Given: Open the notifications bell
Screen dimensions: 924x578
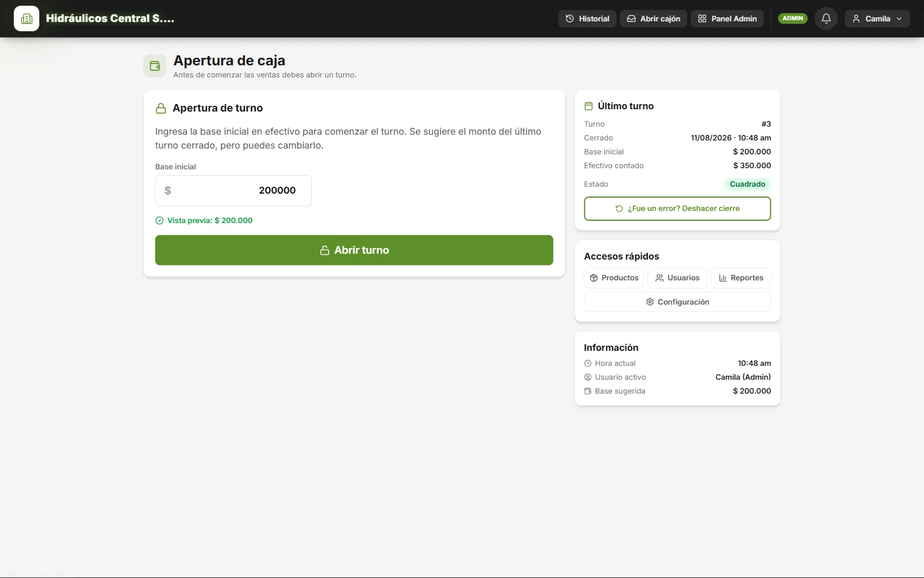Looking at the screenshot, I should 826,18.
